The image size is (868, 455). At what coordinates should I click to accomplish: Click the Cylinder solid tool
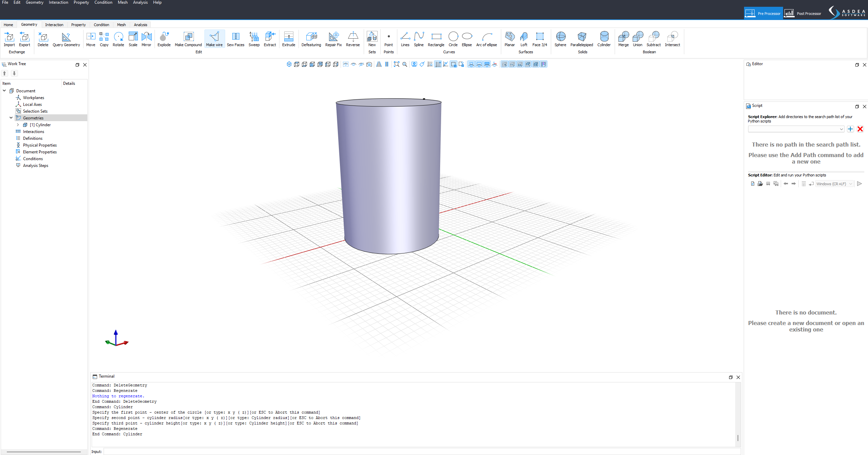click(x=604, y=39)
